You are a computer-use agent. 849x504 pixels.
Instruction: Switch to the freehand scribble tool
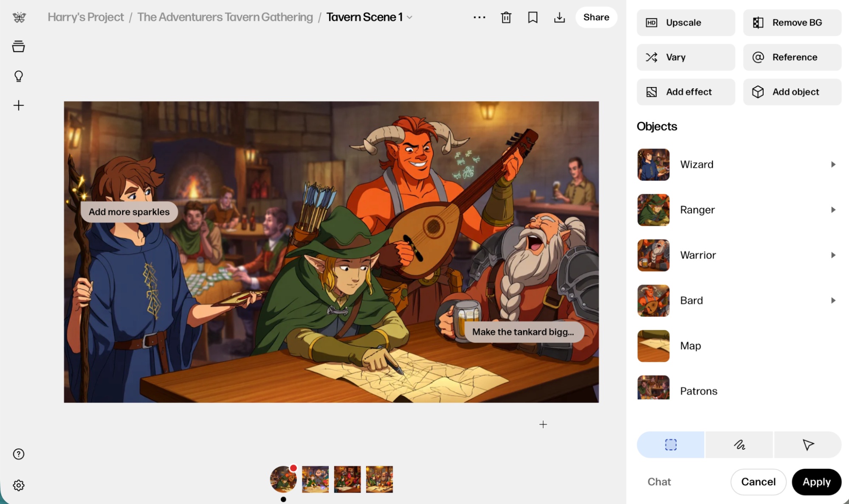pyautogui.click(x=739, y=445)
